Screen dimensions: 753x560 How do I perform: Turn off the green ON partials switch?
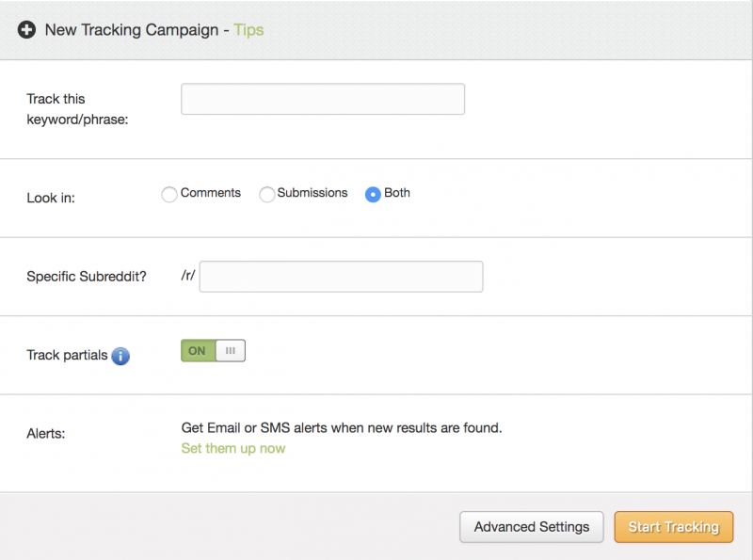(198, 351)
